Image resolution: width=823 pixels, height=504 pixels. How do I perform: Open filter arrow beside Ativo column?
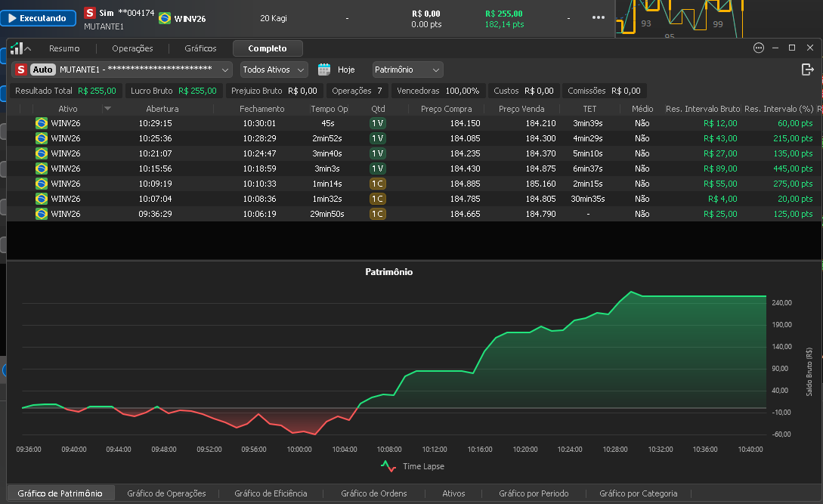click(x=107, y=109)
